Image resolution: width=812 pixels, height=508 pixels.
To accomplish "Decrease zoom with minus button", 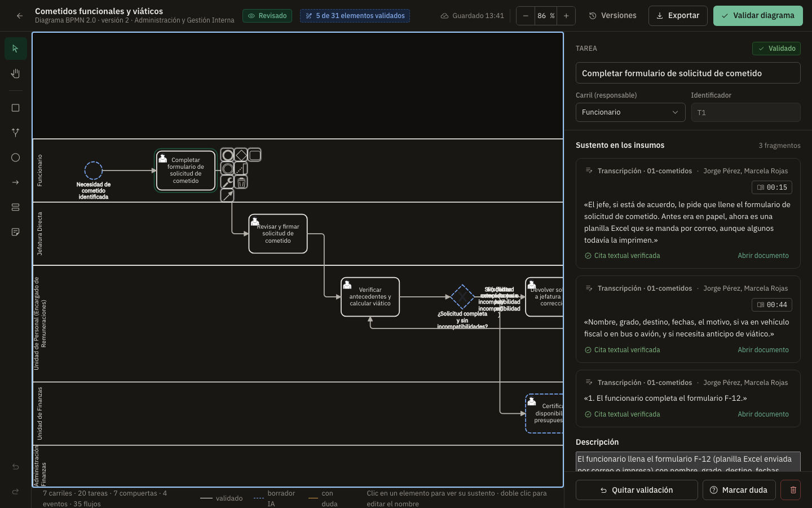I will click(x=526, y=16).
